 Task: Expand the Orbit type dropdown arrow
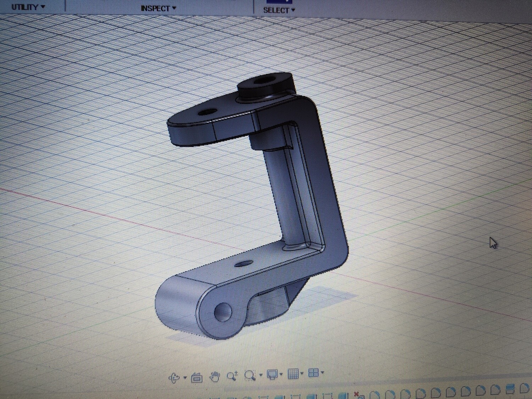point(185,377)
